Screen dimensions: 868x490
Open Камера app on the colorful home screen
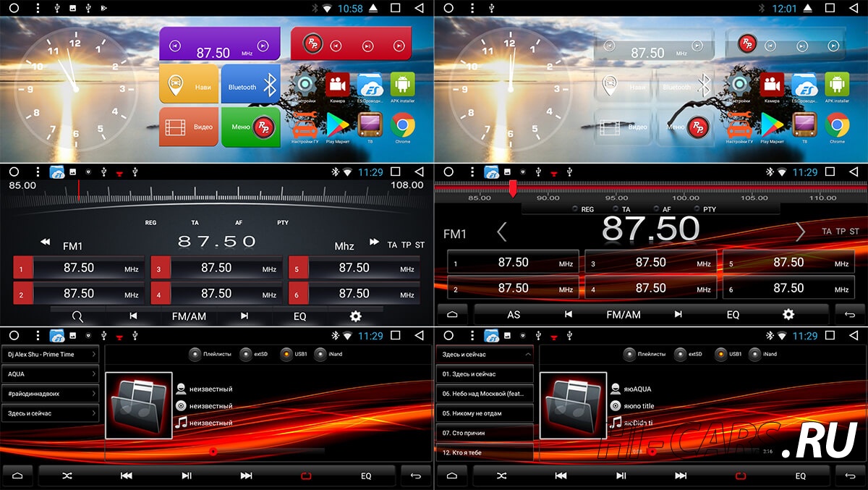[x=337, y=86]
